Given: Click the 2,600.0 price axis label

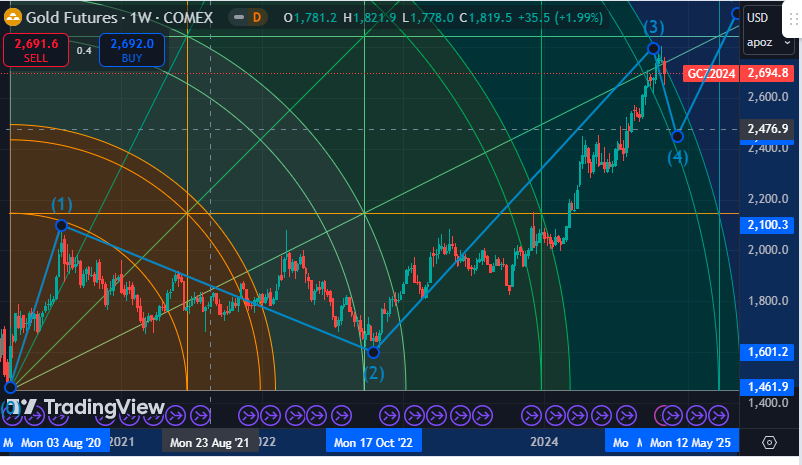Looking at the screenshot, I should coord(768,97).
